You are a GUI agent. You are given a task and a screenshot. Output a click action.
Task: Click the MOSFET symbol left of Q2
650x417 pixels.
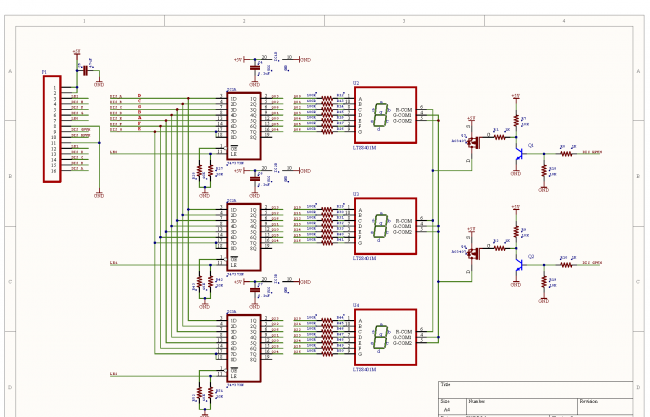click(473, 254)
